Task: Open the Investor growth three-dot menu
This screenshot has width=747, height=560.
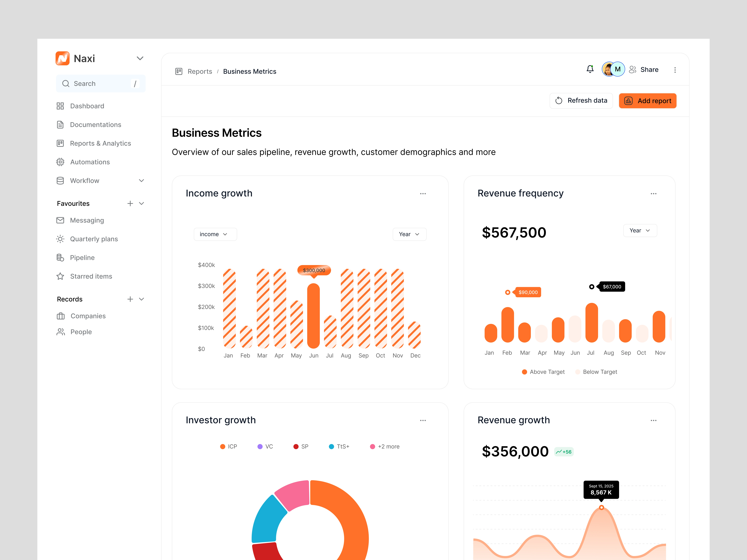Action: click(423, 421)
